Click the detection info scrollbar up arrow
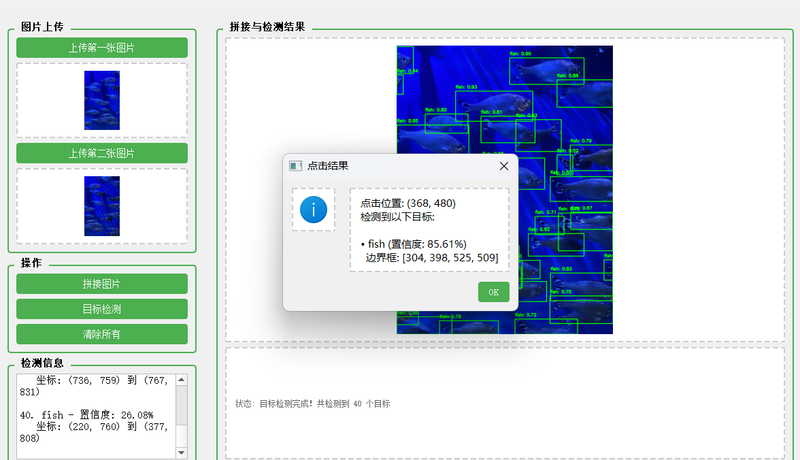The height and width of the screenshot is (460, 800). click(x=182, y=380)
